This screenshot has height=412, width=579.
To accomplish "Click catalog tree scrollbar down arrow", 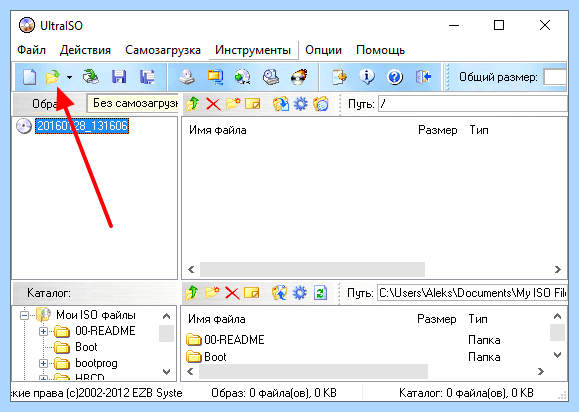I will coord(167,371).
